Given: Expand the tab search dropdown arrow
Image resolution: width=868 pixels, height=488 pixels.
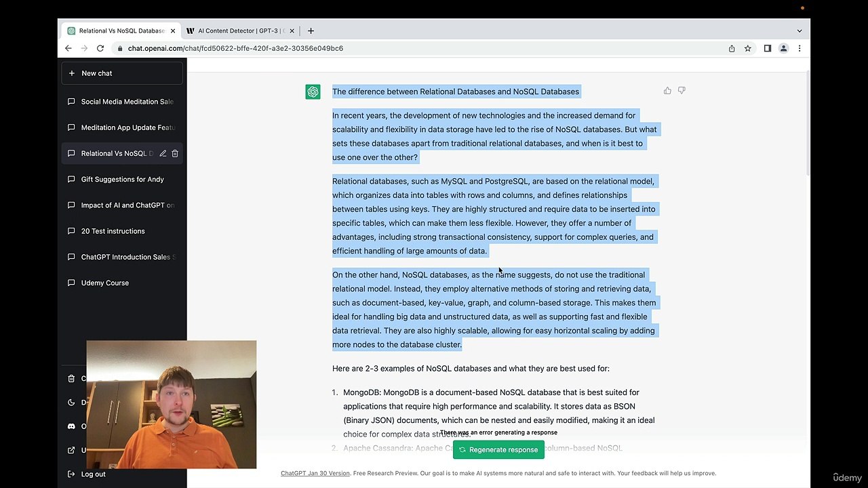Looking at the screenshot, I should (x=800, y=30).
